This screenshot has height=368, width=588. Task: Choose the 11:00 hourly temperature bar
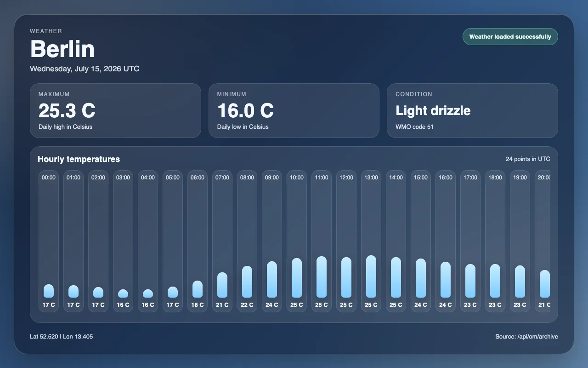pos(322,277)
